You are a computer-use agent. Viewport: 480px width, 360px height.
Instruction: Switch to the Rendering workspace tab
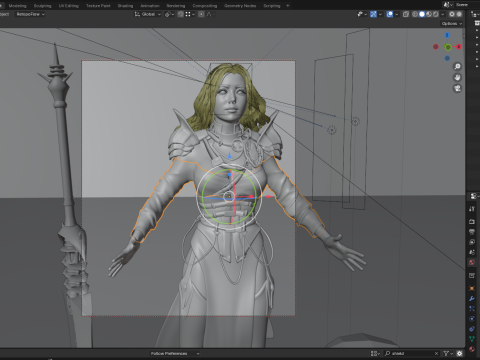pos(176,6)
